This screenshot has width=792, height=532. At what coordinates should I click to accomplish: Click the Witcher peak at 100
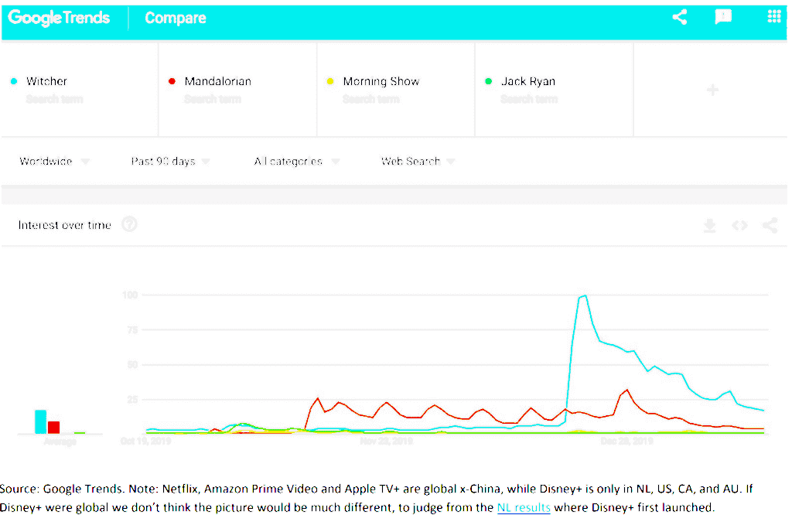click(584, 296)
